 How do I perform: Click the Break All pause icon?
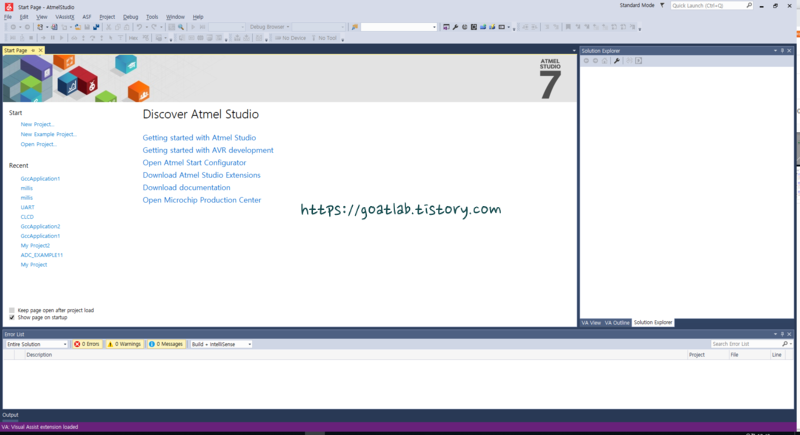[x=53, y=38]
